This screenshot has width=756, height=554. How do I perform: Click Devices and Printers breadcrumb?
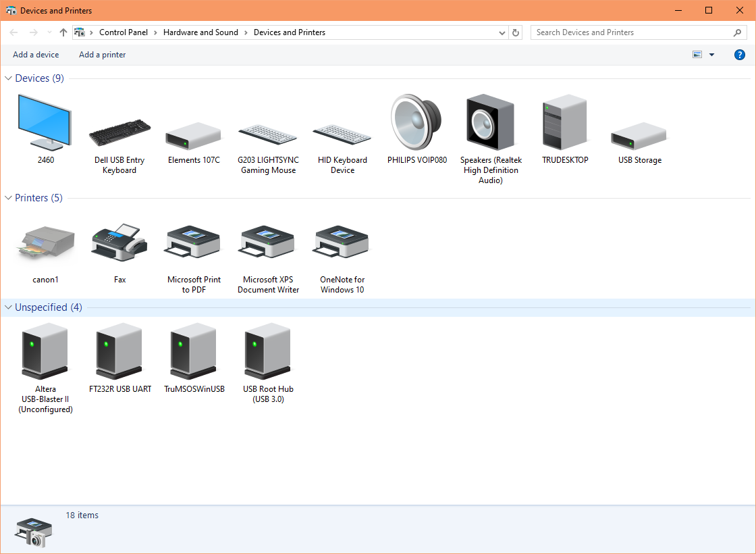(290, 32)
